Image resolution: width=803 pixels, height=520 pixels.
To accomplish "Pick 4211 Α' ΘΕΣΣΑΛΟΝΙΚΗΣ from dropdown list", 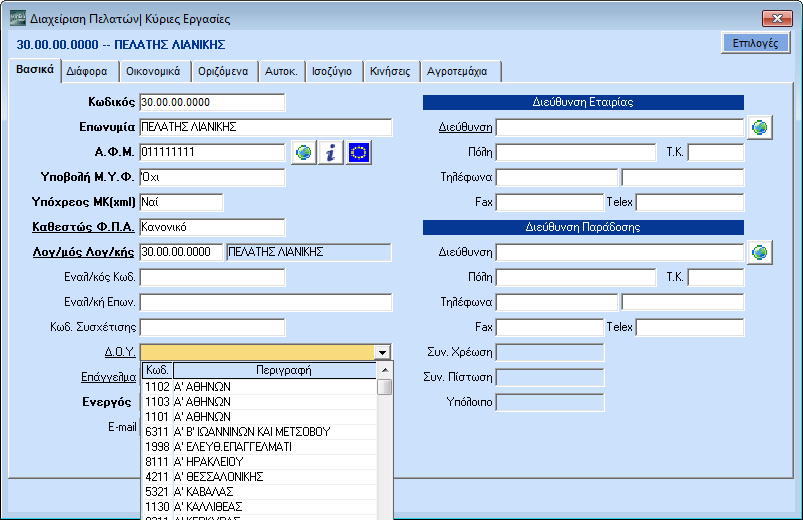I will click(x=259, y=476).
